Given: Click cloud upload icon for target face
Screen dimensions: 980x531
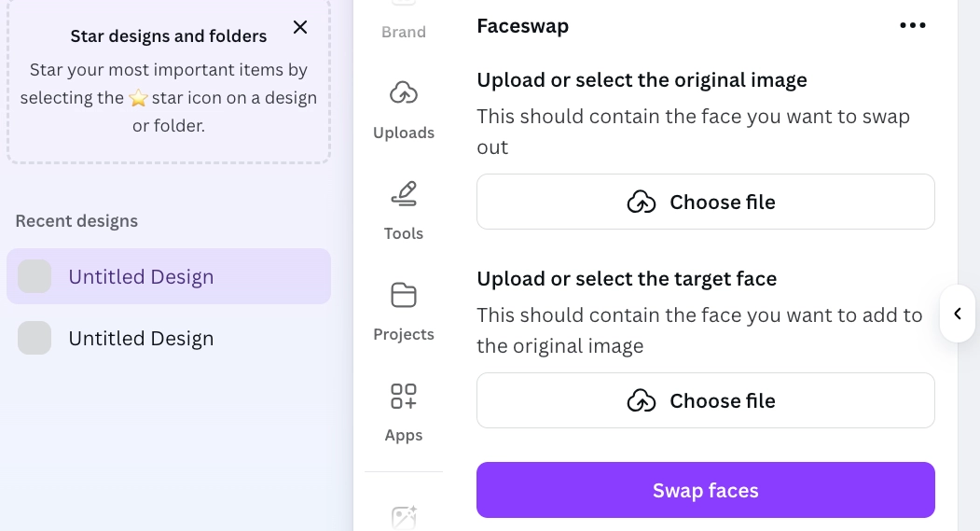Looking at the screenshot, I should (642, 400).
